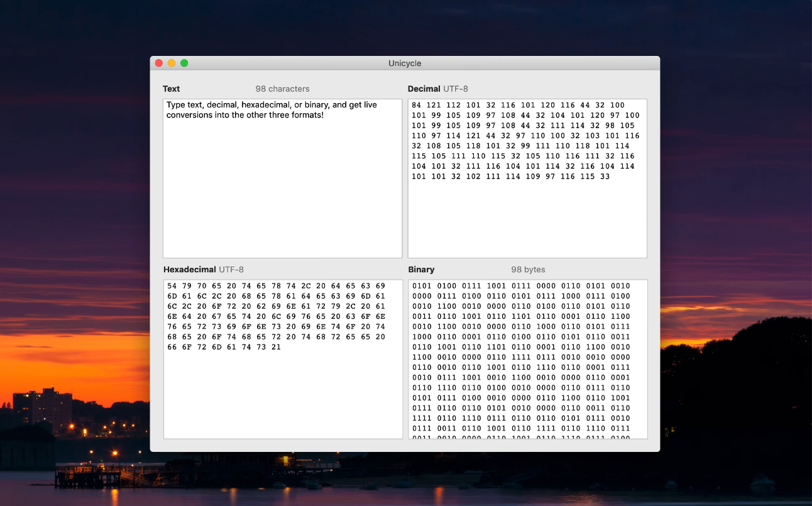This screenshot has height=506, width=812.
Task: Click the green zoom window button
Action: 184,63
